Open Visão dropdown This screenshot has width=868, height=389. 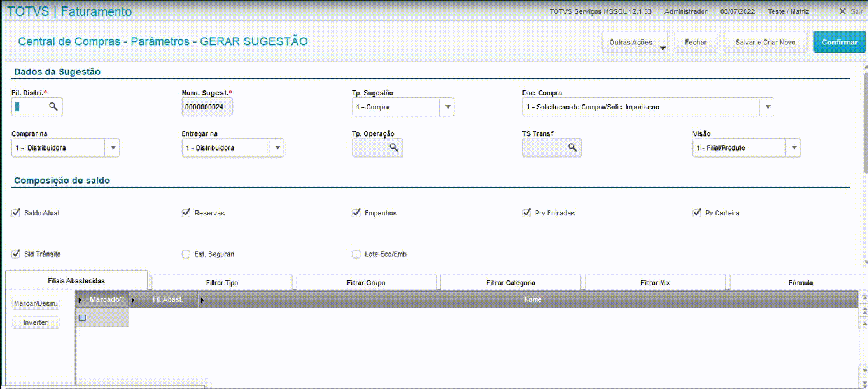click(x=794, y=147)
